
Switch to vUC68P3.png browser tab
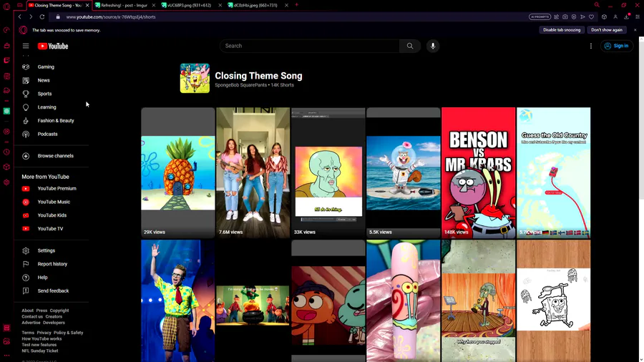[x=190, y=5]
